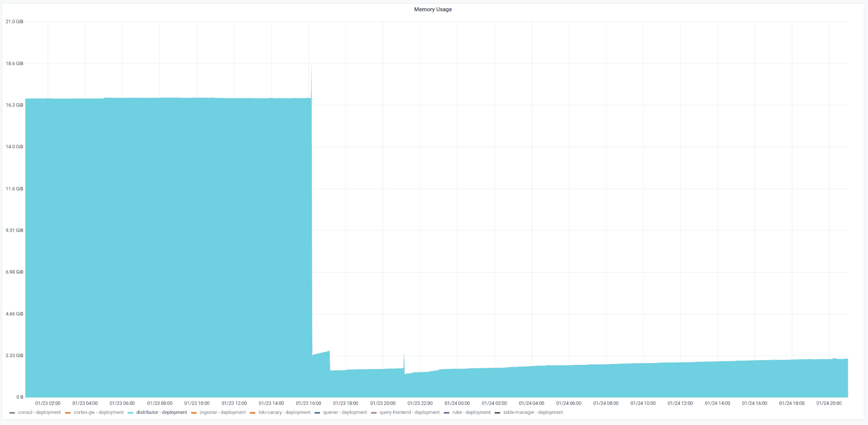The image size is (868, 425).
Task: Click the querier series color swatch
Action: coord(317,413)
